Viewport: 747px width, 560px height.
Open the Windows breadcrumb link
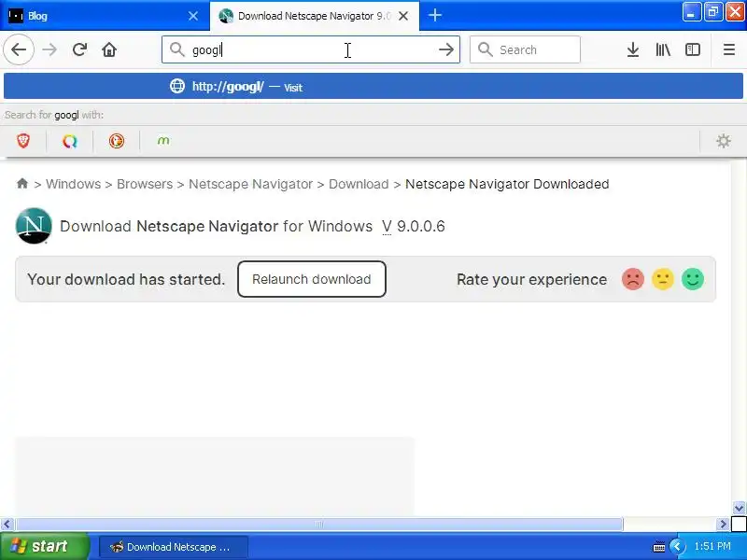pyautogui.click(x=74, y=184)
